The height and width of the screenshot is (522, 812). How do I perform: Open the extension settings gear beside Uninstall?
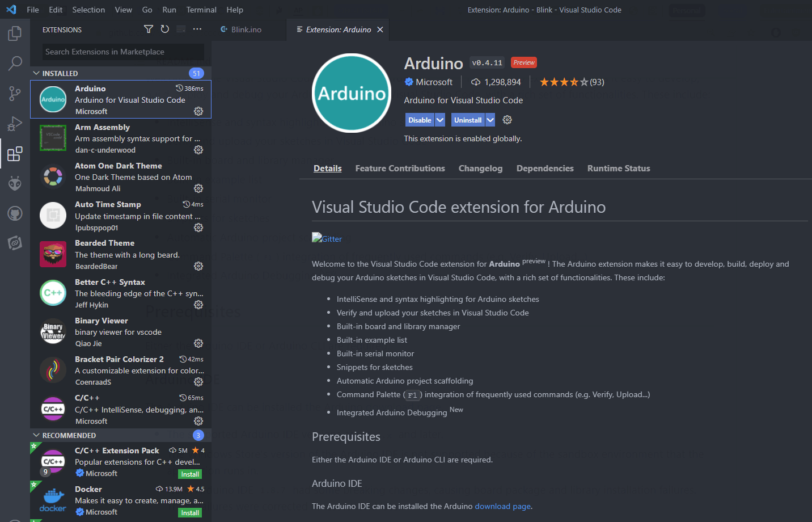point(507,120)
